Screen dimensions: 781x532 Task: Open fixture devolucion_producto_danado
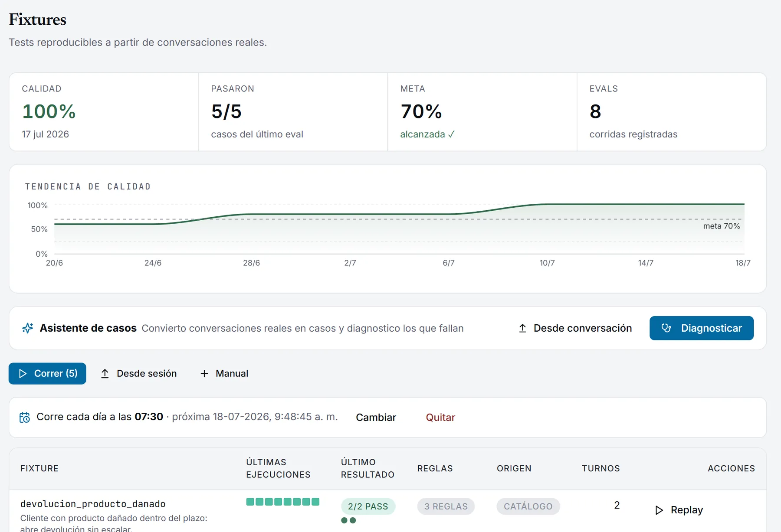click(93, 504)
